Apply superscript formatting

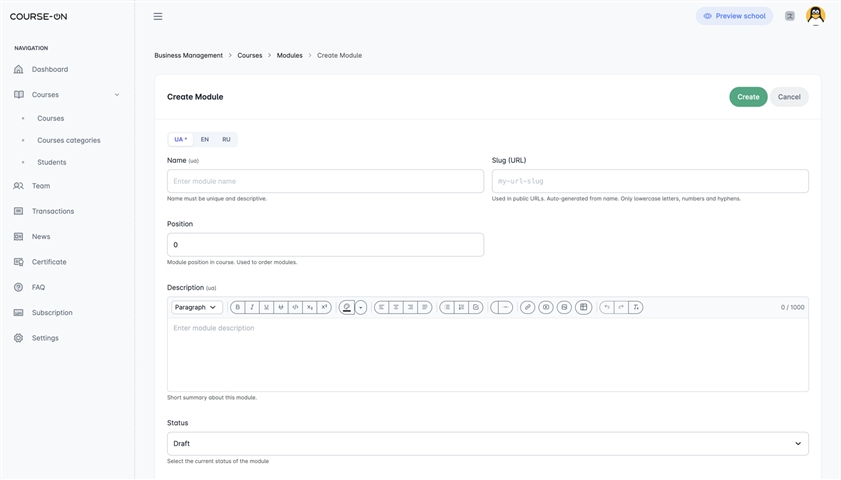point(324,307)
